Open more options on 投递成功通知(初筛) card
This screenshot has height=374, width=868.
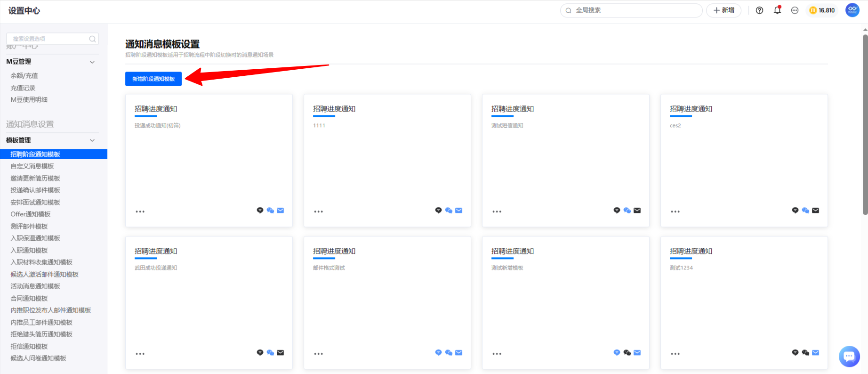(140, 211)
